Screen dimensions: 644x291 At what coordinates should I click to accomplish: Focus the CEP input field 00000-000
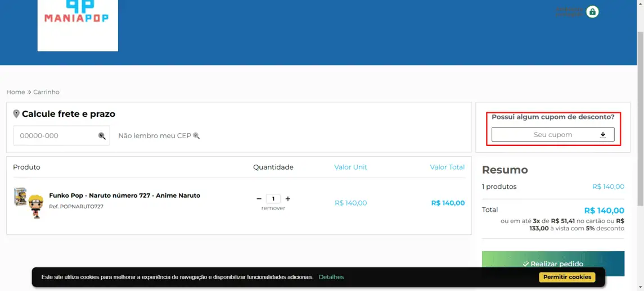[x=62, y=135]
